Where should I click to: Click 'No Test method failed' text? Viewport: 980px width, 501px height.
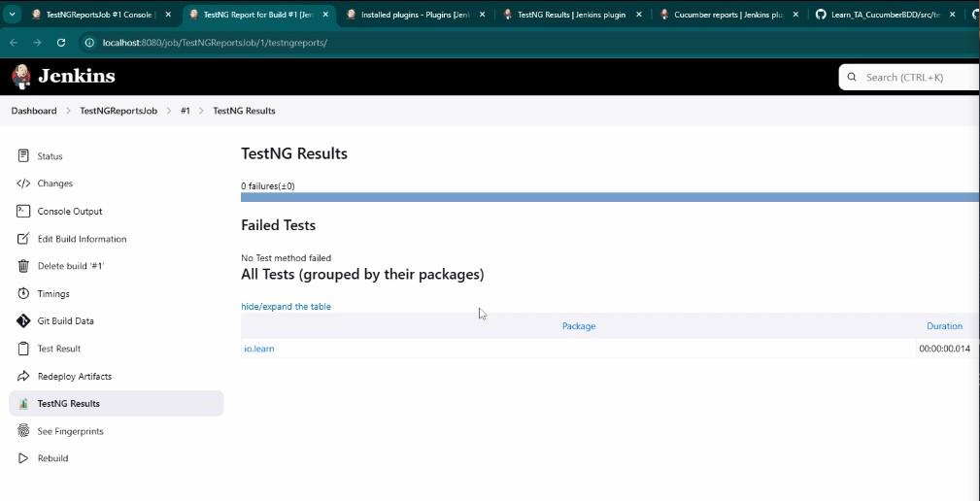tap(287, 258)
